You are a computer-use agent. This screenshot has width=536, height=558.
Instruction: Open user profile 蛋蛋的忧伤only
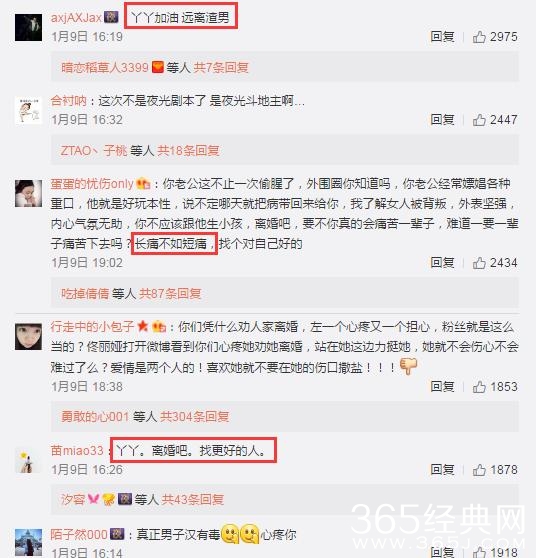coord(92,184)
